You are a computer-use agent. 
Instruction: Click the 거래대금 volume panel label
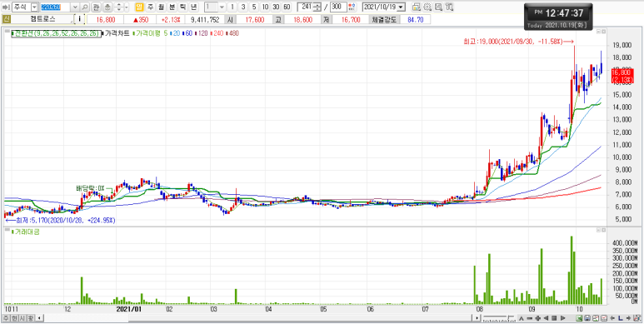coord(25,232)
